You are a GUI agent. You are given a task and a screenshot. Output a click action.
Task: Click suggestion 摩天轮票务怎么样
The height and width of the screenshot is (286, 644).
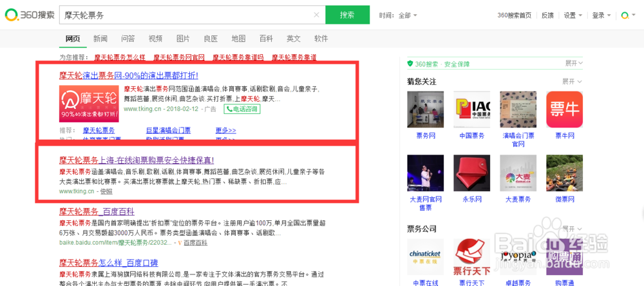pyautogui.click(x=118, y=57)
